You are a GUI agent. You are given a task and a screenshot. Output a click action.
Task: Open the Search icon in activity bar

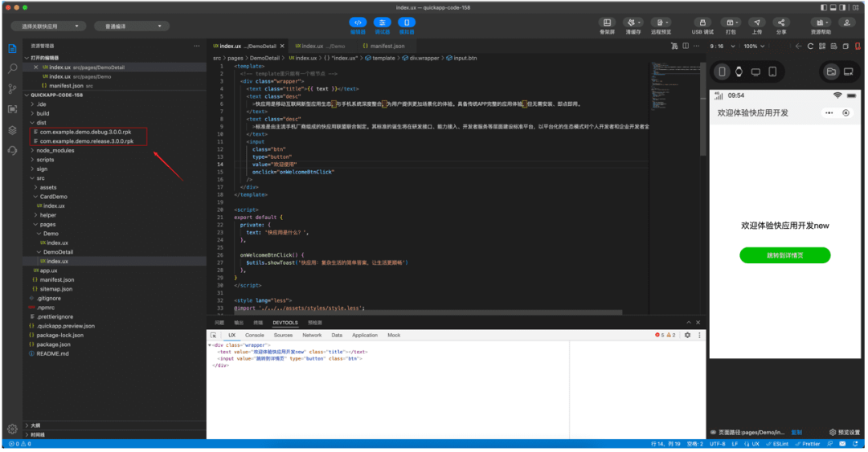click(x=12, y=68)
